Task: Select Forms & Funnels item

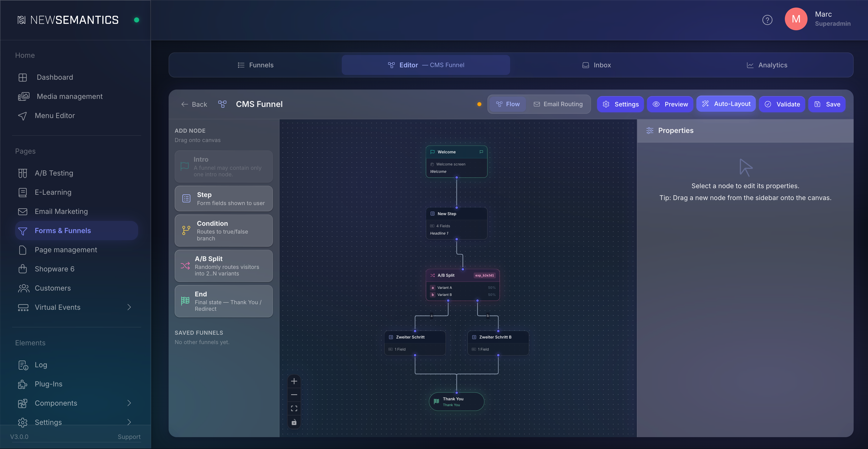Action: click(x=76, y=231)
